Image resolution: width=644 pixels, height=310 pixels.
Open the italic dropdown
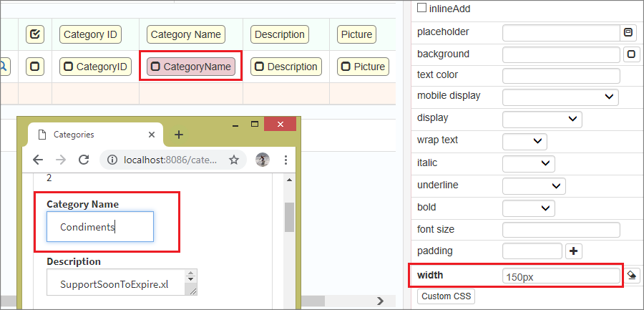coord(529,164)
